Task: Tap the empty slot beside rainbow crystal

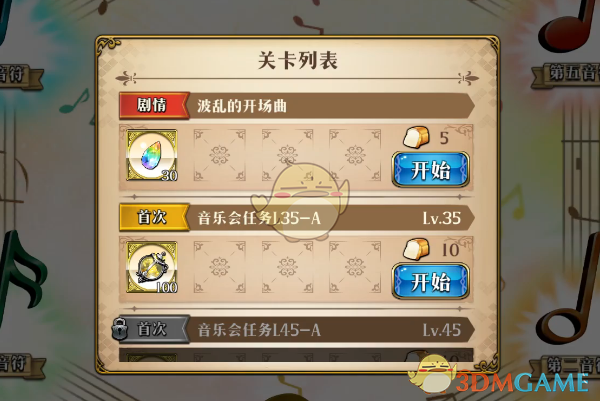Action: [x=220, y=155]
